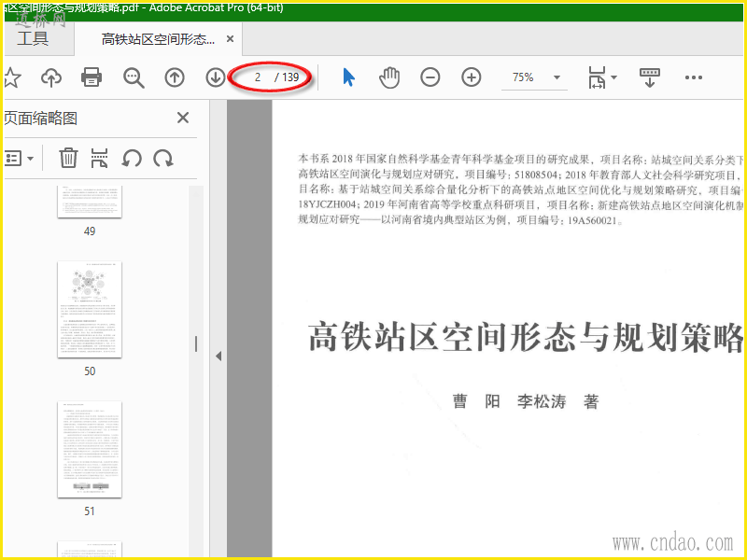
Task: Expand the fit page options dropdown
Action: (613, 77)
